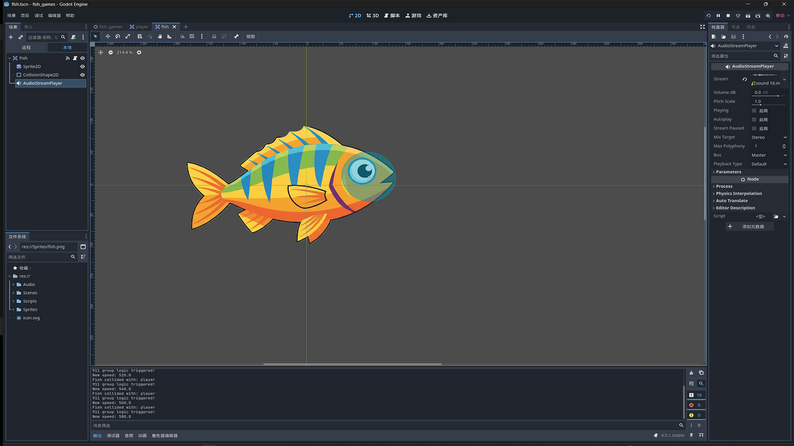Open the View menu button in viewport toolbar
Viewport: 794px width, 446px height.
tap(251, 36)
